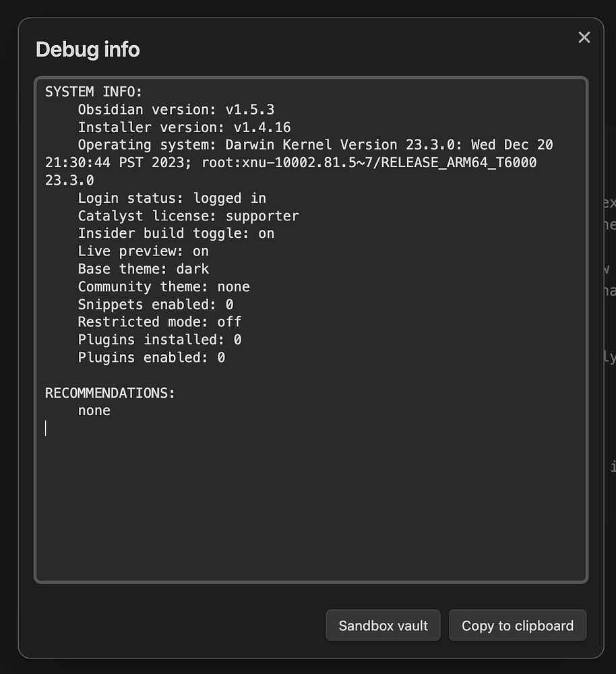Click the Debug info title
Viewport: 616px width, 674px height.
(88, 49)
